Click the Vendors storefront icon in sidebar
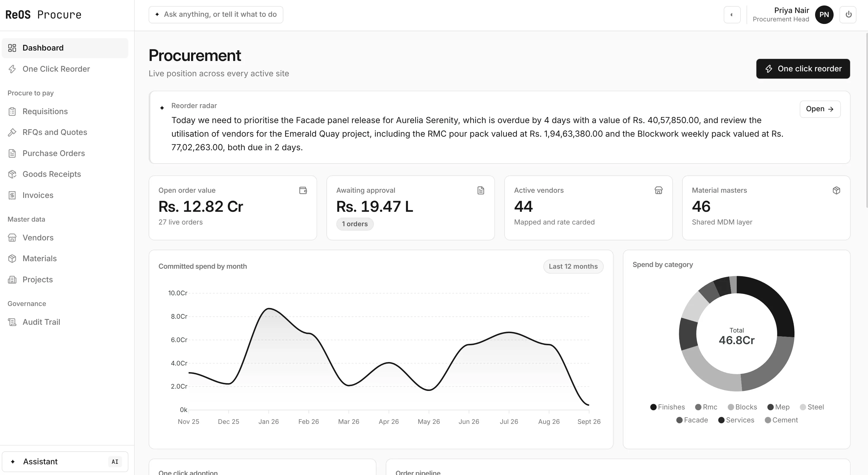 12,238
